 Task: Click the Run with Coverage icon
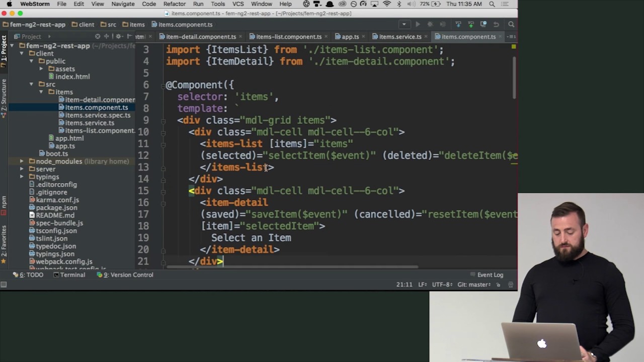pos(443,24)
